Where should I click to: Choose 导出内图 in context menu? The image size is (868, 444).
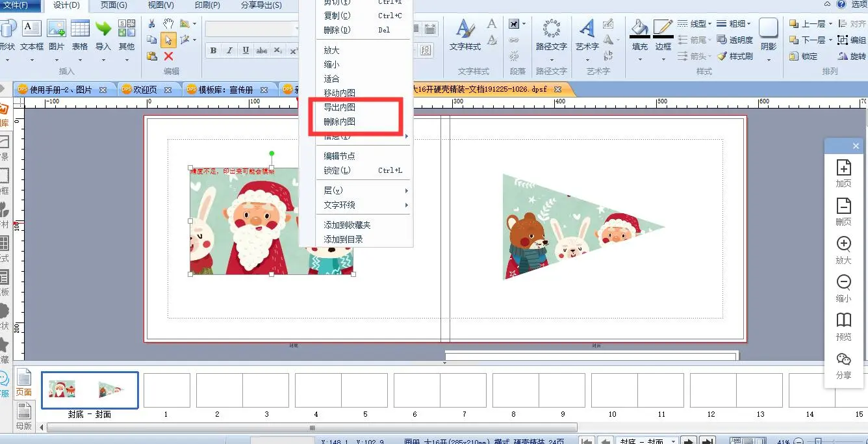click(x=340, y=107)
